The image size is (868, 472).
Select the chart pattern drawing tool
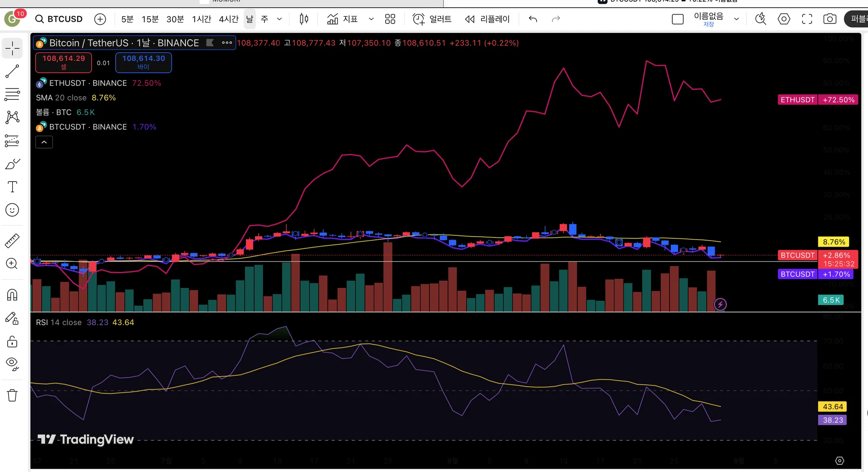point(12,117)
